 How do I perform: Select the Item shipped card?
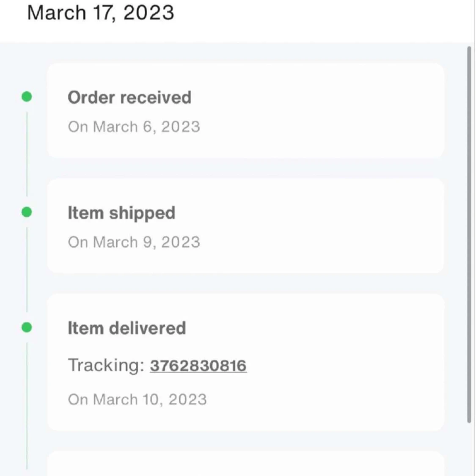(x=245, y=226)
